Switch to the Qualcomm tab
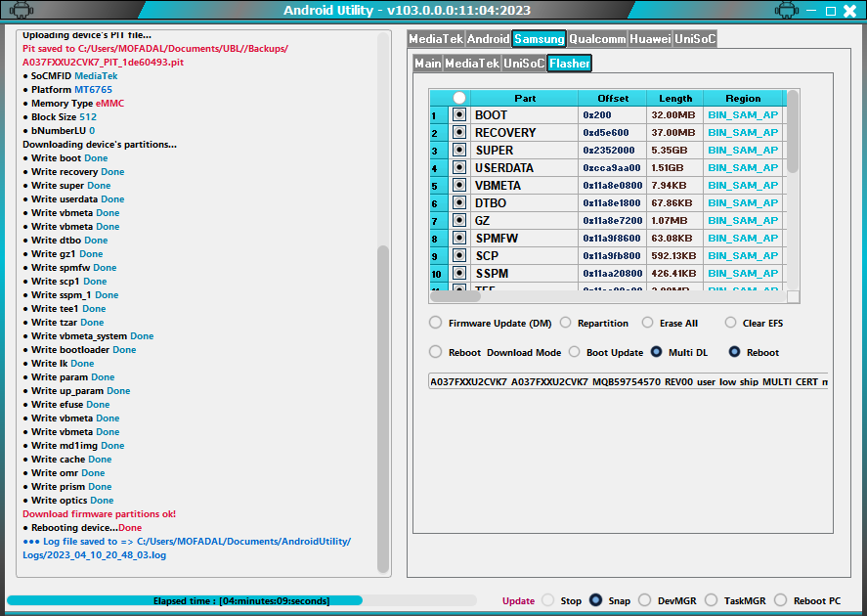The image size is (867, 616). coord(597,39)
